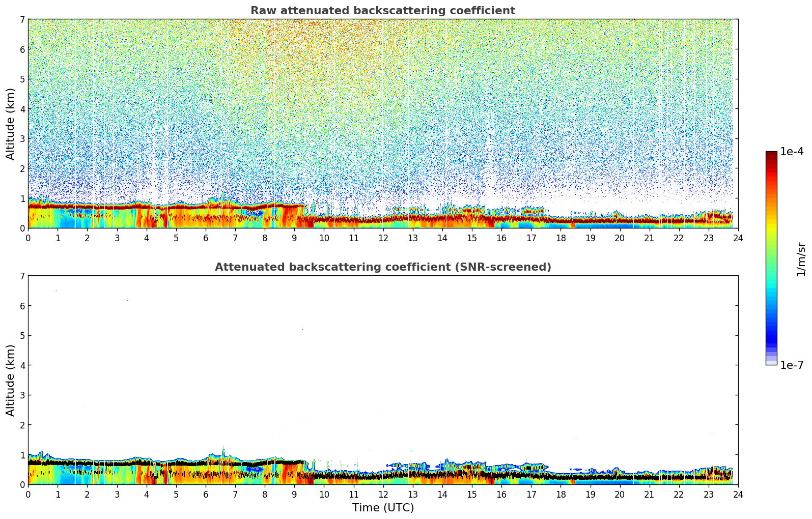Pick the dark red top of the colorbar
This screenshot has height=519, width=812.
[x=771, y=155]
